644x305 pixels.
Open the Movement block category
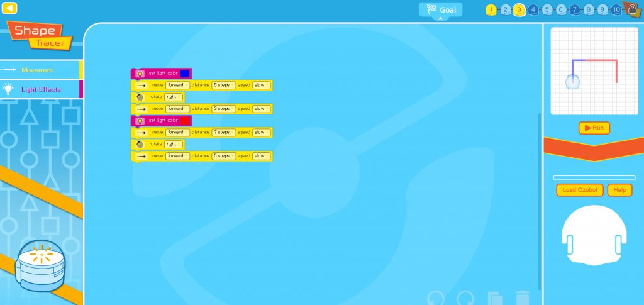[x=38, y=70]
